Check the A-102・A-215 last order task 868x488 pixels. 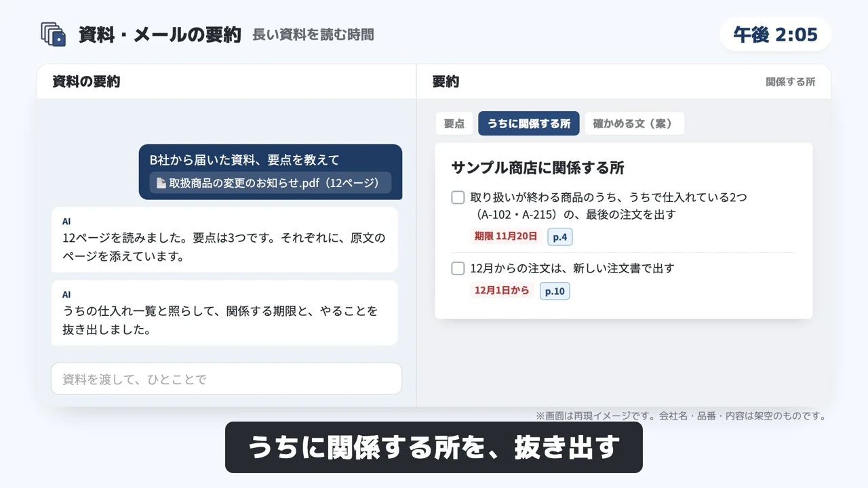(458, 197)
